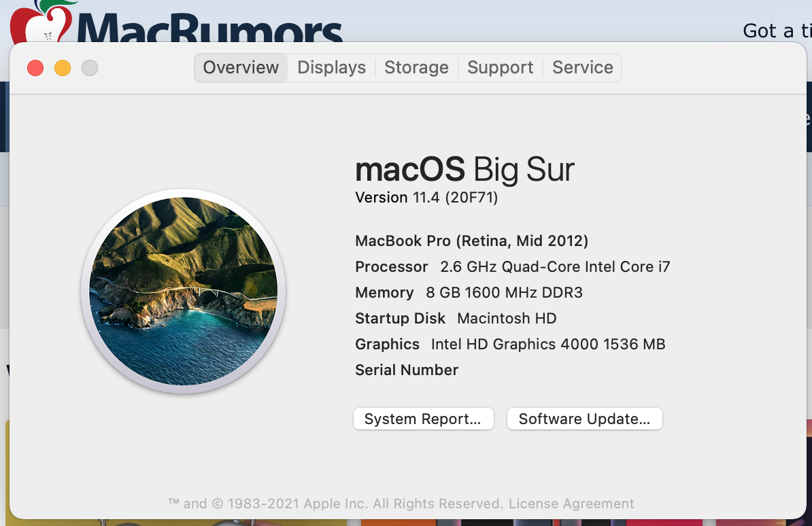Click the gray disabled zoom button

click(90, 68)
